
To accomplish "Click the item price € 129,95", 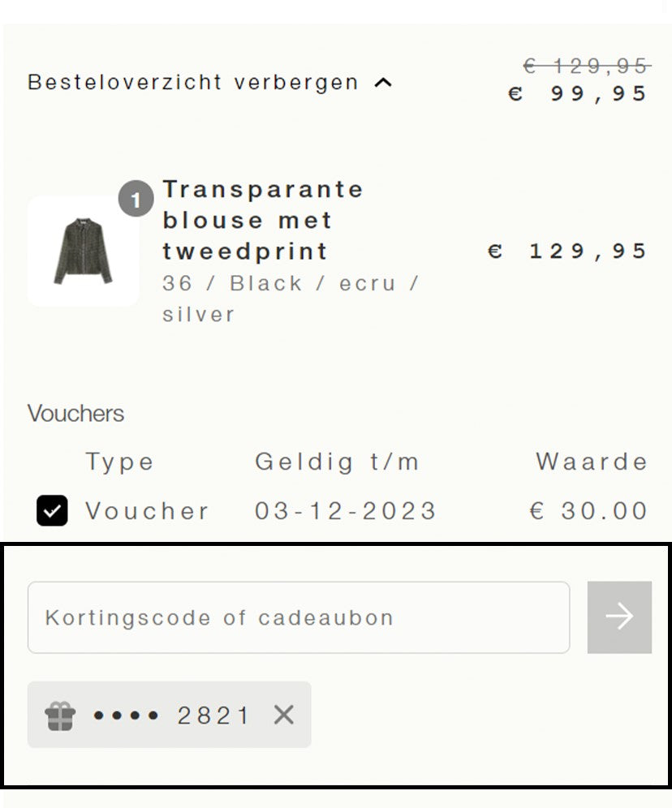I will [x=568, y=251].
